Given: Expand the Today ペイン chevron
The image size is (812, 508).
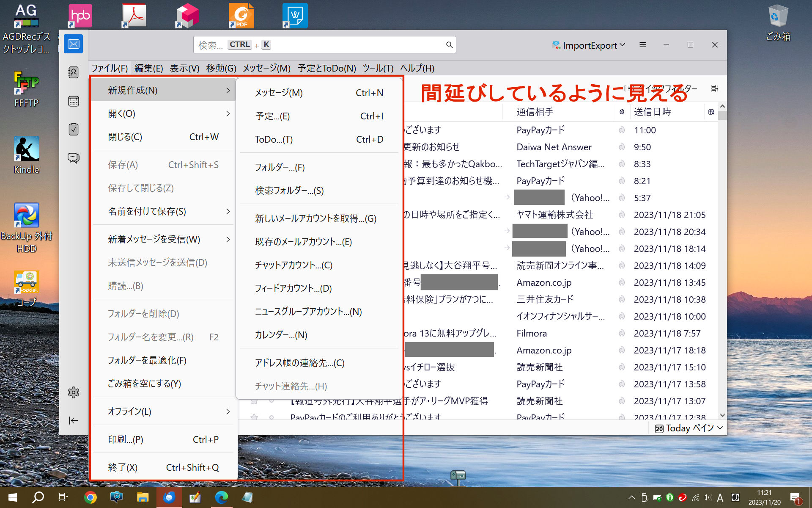Looking at the screenshot, I should click(x=720, y=428).
